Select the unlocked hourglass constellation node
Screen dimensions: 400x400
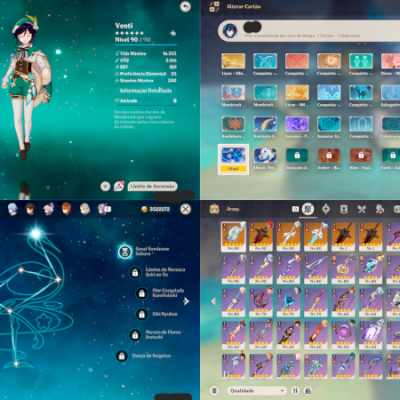[x=125, y=252]
